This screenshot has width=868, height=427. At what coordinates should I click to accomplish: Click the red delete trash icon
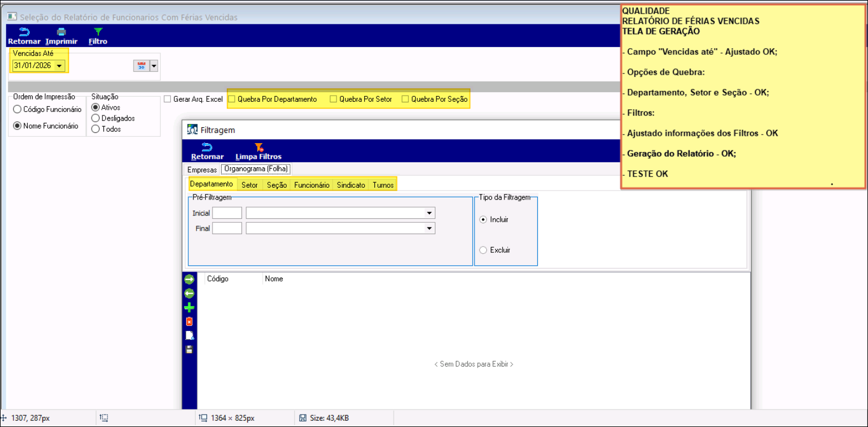(189, 322)
